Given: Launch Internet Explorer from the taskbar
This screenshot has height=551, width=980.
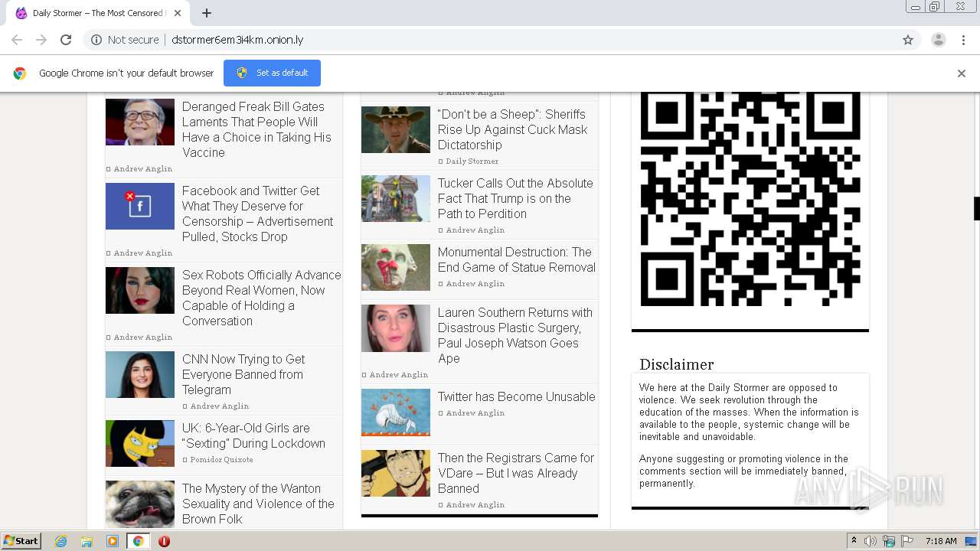Looking at the screenshot, I should pos(60,541).
